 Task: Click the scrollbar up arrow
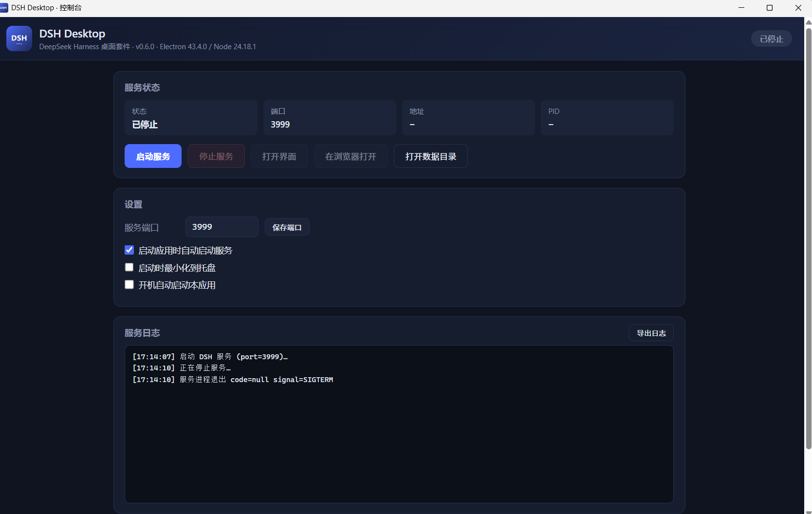pos(809,22)
